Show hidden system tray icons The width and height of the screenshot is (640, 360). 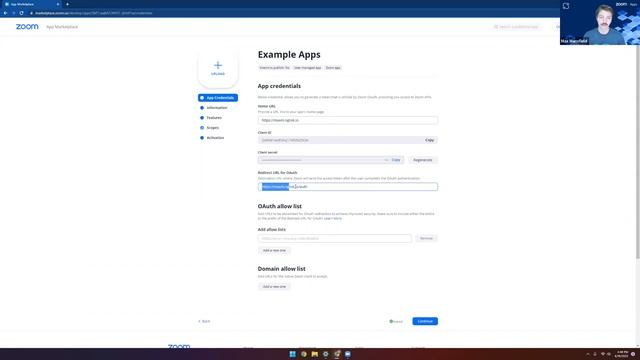pos(588,354)
